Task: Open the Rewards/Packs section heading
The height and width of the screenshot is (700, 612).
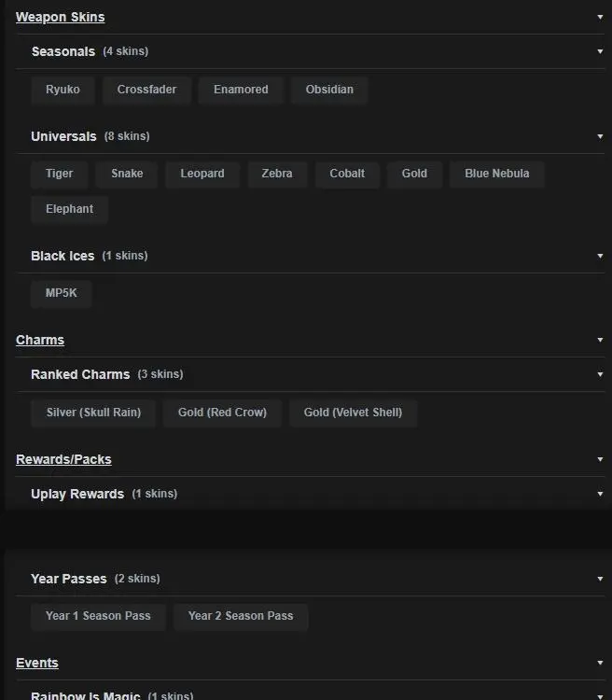Action: [63, 459]
